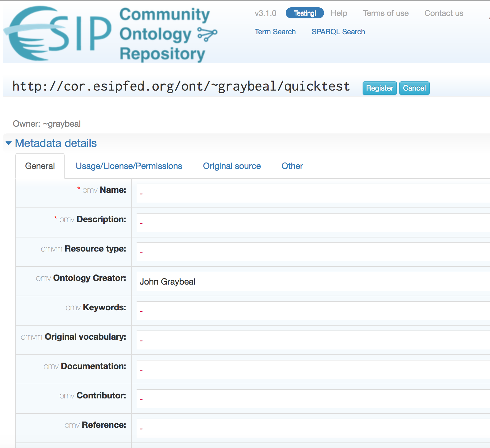Click the ontology URI ending in quicktest
Image resolution: width=490 pixels, height=448 pixels.
click(x=181, y=86)
